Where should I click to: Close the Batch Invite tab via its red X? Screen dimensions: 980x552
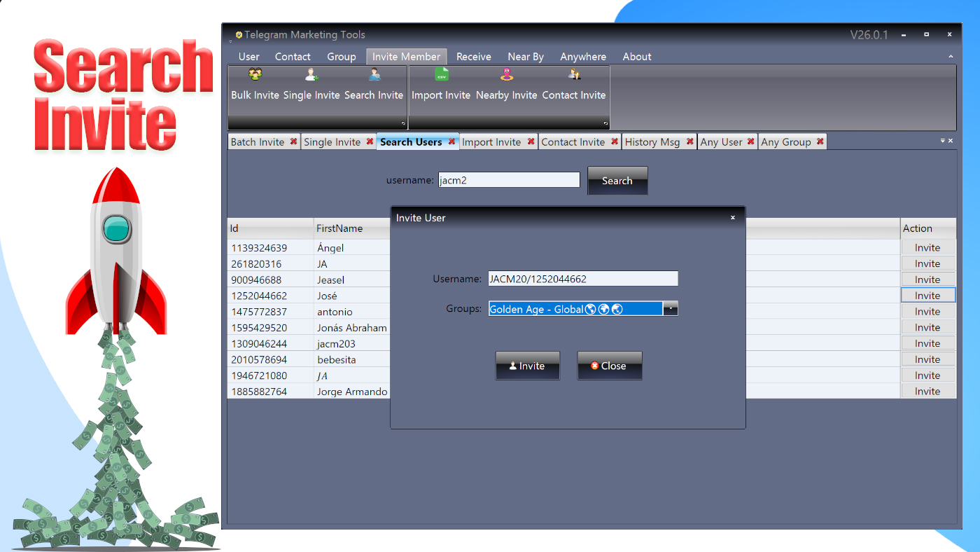293,142
